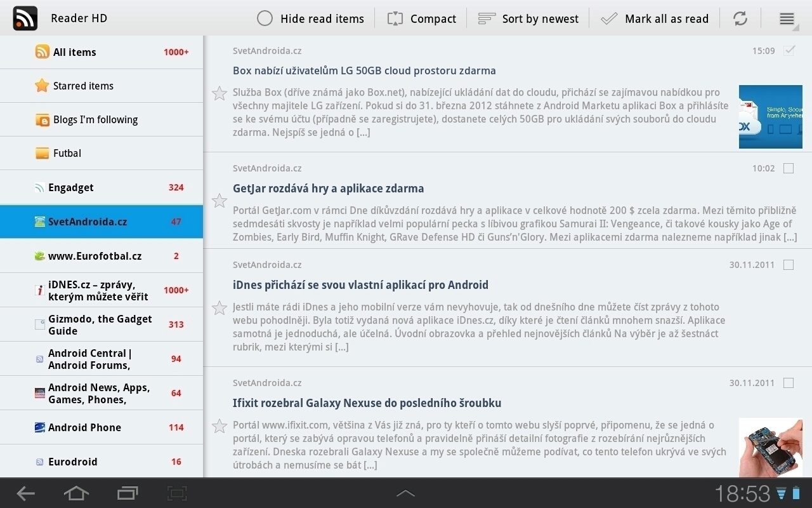Click the Android Phone feed favicon
This screenshot has height=508, width=812.
pos(39,427)
